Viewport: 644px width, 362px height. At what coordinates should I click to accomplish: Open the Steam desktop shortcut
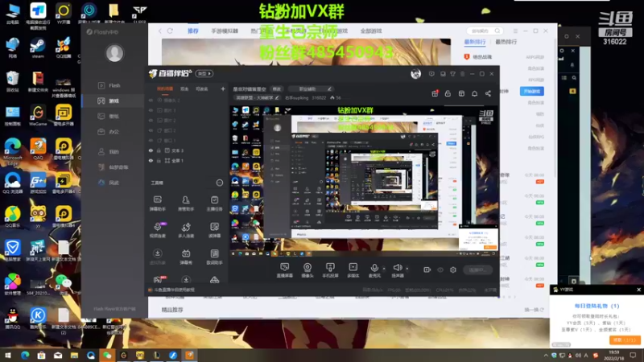click(x=38, y=48)
